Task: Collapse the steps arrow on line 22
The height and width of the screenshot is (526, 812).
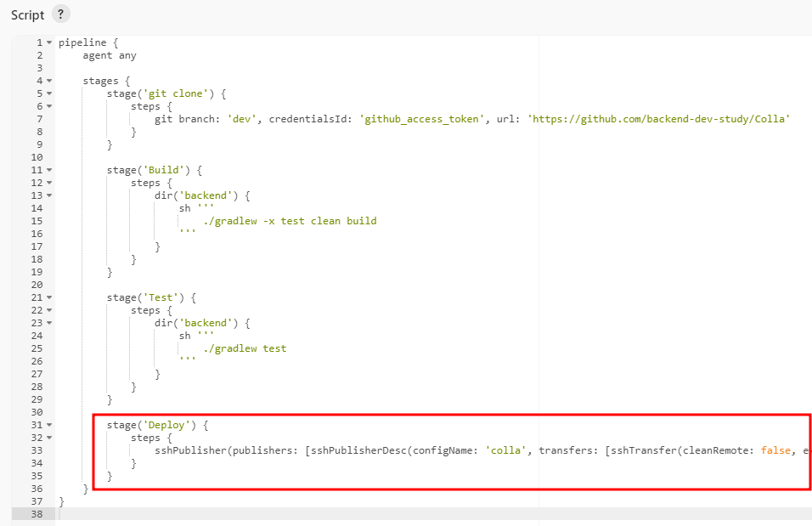Action: coord(49,310)
